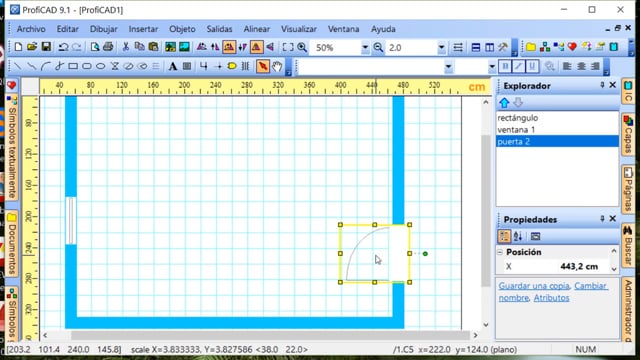Viewport: 640px width, 360px height.
Task: Open the Insertar menu
Action: 143,29
